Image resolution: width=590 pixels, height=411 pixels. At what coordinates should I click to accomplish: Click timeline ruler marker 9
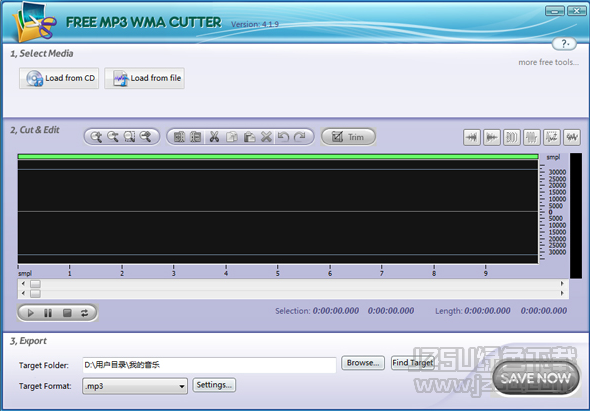[485, 273]
